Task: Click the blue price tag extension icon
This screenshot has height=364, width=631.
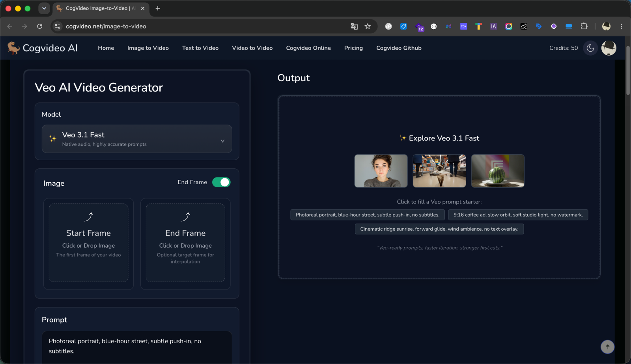Action: pos(403,26)
